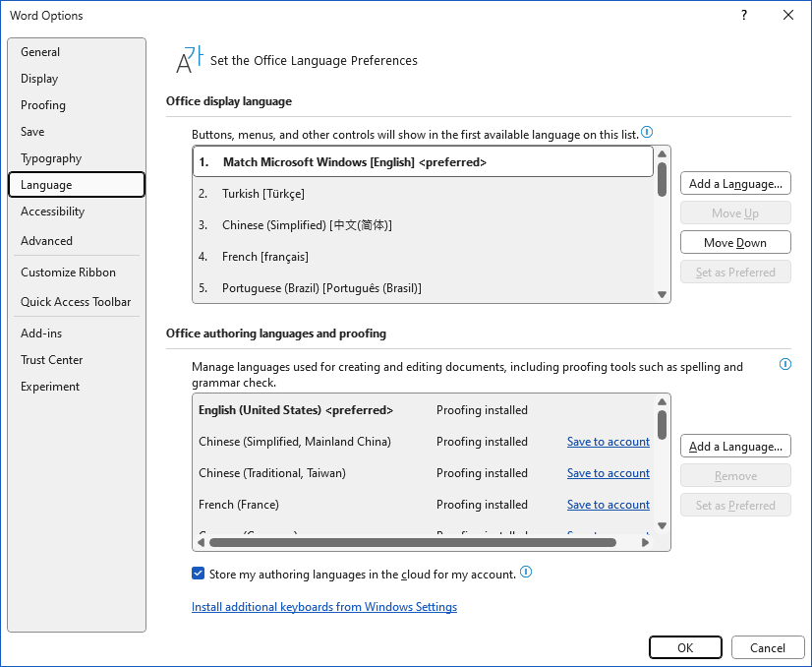812x667 pixels.
Task: Click the info icon beside display language description
Action: pyautogui.click(x=647, y=132)
